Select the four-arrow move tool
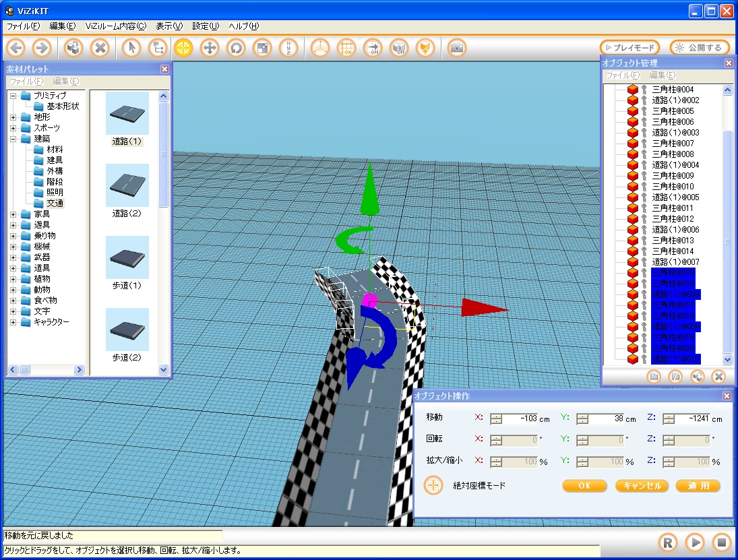738x560 pixels. point(210,48)
